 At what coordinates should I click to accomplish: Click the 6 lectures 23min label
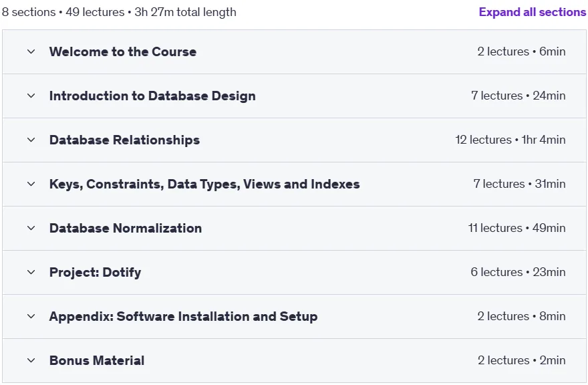[518, 272]
